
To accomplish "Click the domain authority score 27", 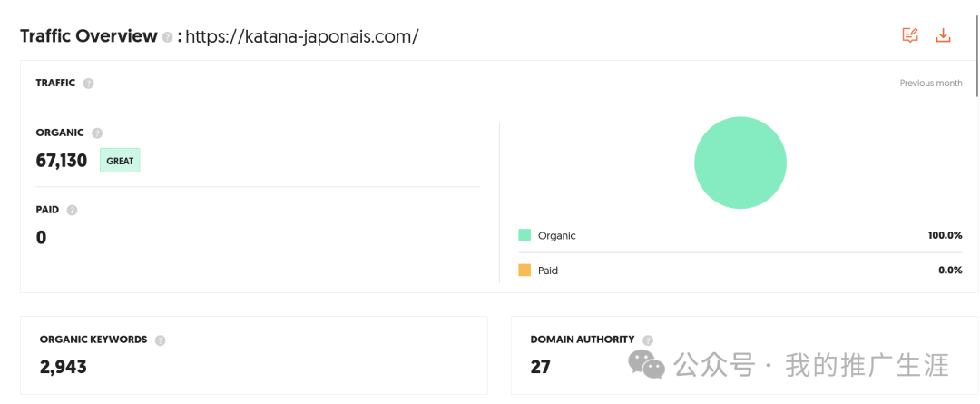I will point(541,367).
